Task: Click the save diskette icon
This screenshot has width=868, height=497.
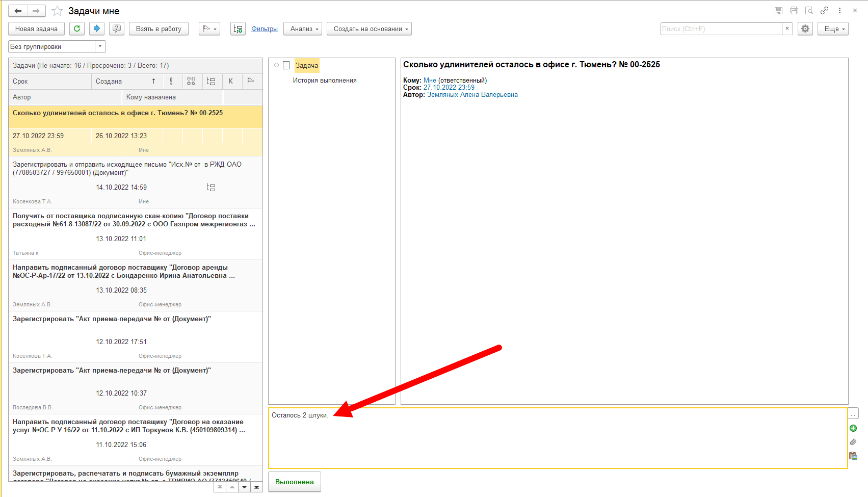Action: (x=778, y=11)
